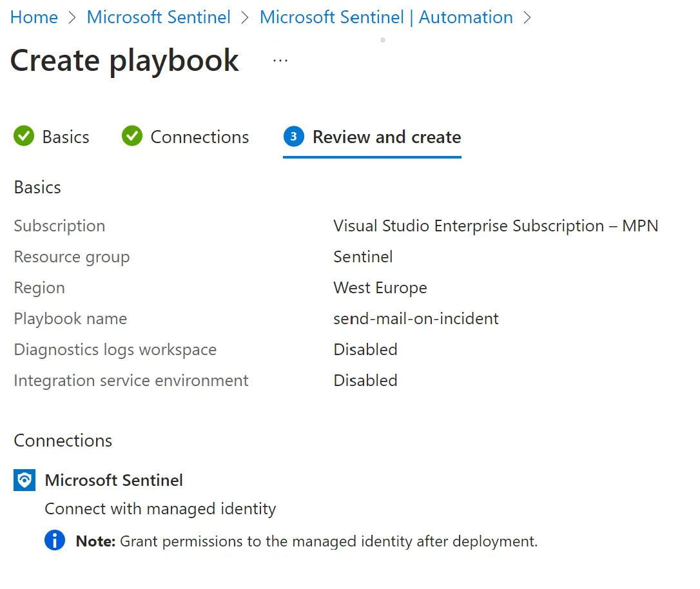700x589 pixels.
Task: Open Microsoft Sentinel breadcrumb link
Action: pos(159,17)
